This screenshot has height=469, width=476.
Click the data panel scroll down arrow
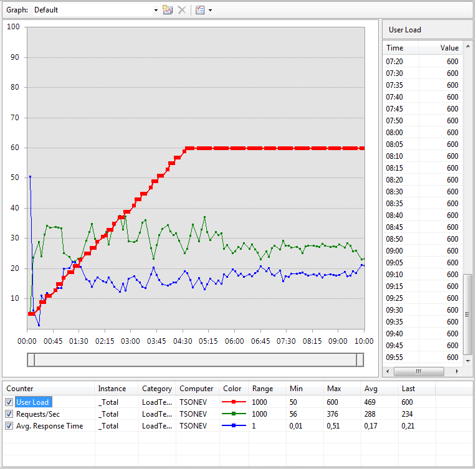coord(468,361)
